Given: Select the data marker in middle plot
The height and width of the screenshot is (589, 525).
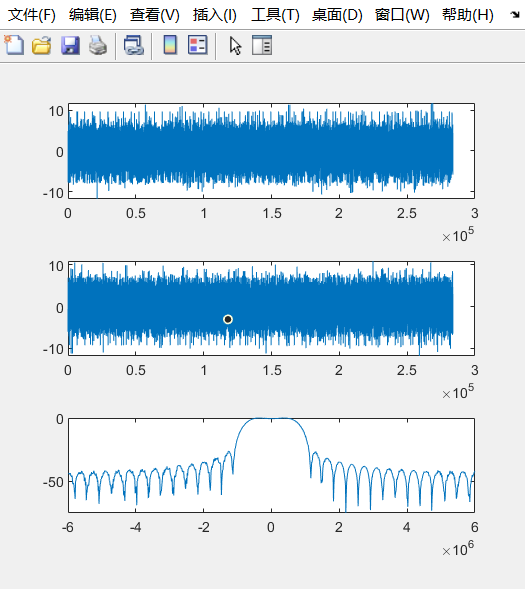Looking at the screenshot, I should (228, 319).
